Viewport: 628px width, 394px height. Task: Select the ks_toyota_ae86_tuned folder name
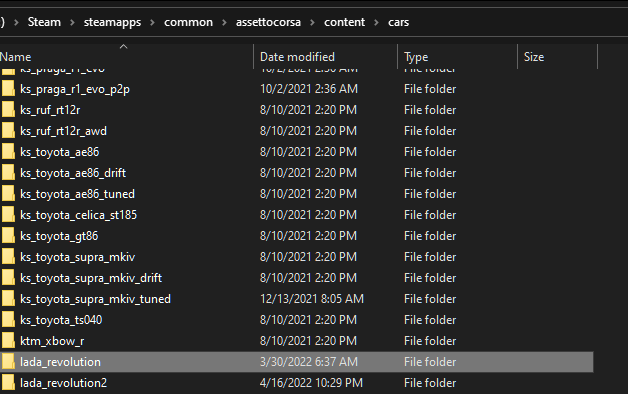click(77, 194)
